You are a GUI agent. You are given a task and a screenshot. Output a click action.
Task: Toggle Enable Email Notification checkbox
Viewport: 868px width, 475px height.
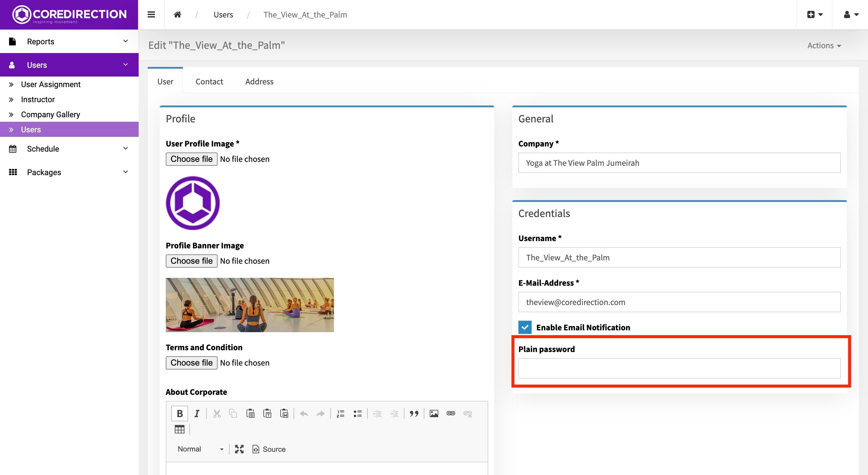click(x=525, y=327)
